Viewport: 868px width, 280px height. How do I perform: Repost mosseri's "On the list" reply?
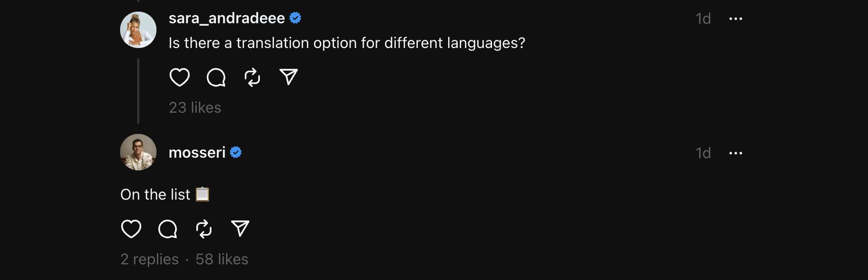[x=204, y=229]
